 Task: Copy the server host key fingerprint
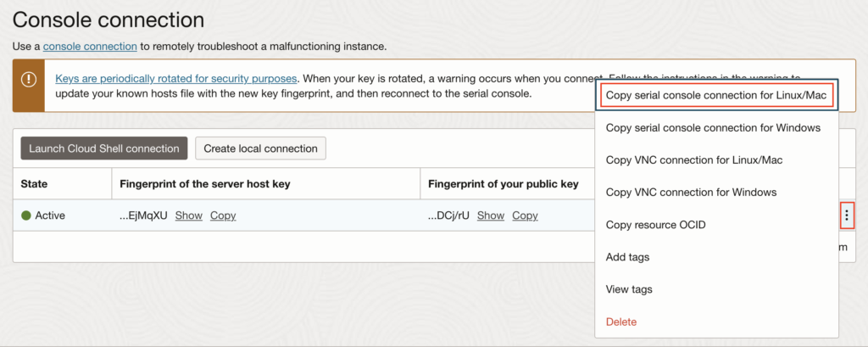pos(223,215)
